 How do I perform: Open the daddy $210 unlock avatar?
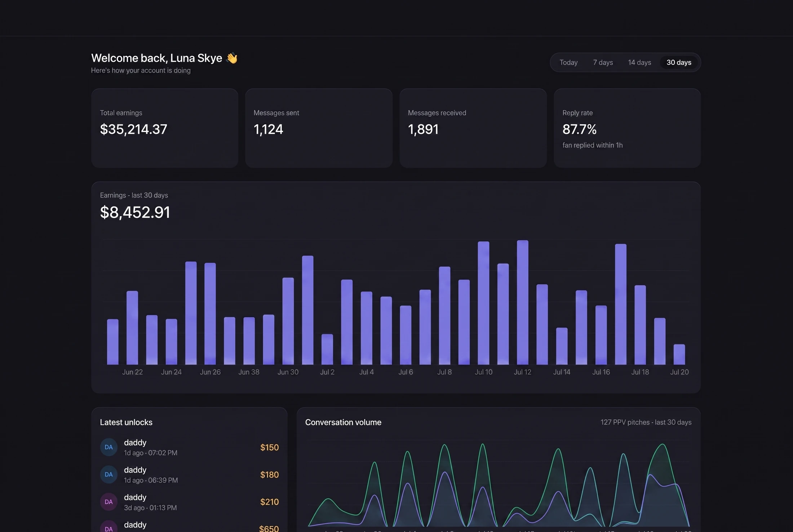tap(108, 502)
